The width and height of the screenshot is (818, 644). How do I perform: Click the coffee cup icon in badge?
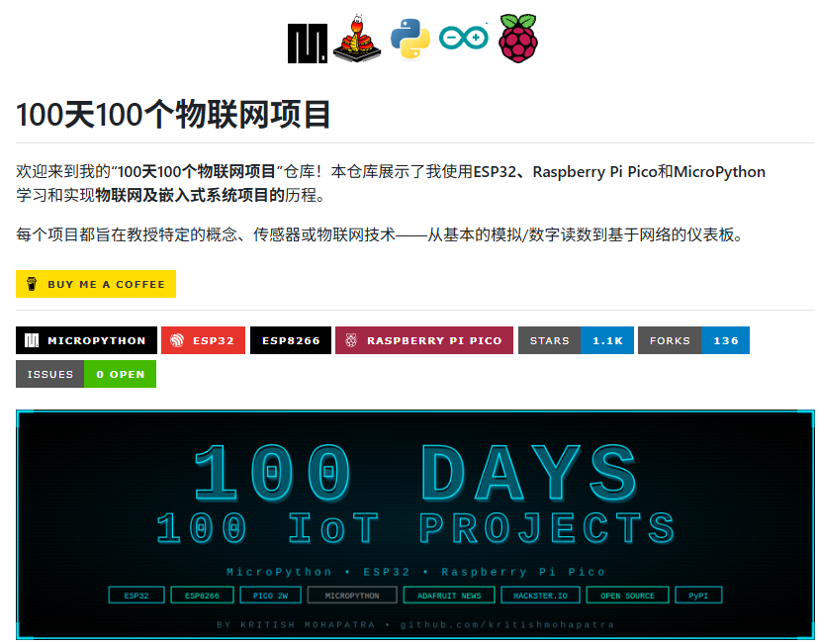click(32, 284)
